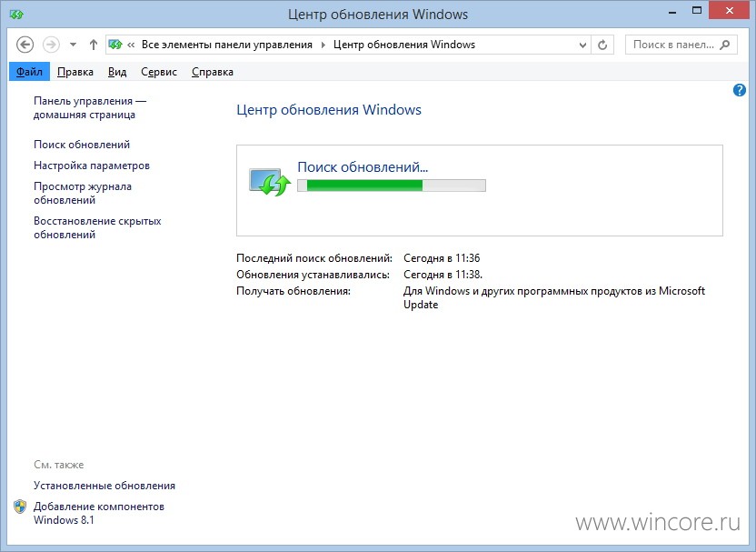The height and width of the screenshot is (552, 756).
Task: Refresh the page with the reload button
Action: coord(602,45)
